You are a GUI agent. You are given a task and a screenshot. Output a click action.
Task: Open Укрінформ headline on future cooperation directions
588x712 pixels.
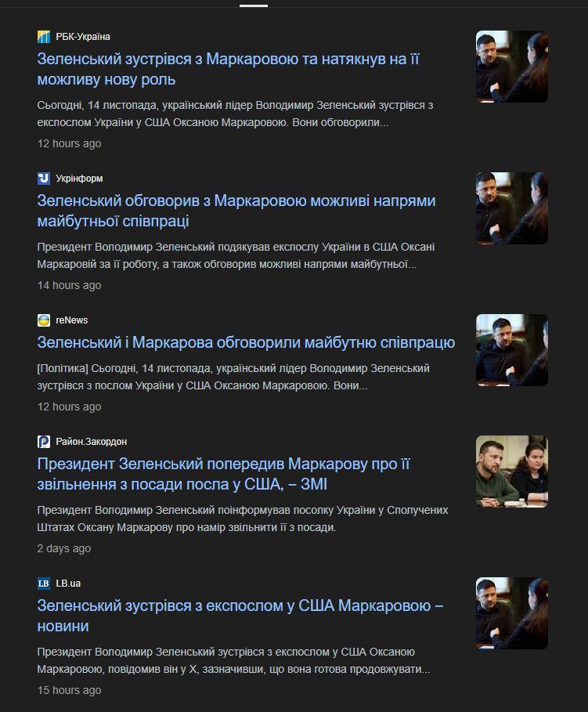tap(236, 211)
